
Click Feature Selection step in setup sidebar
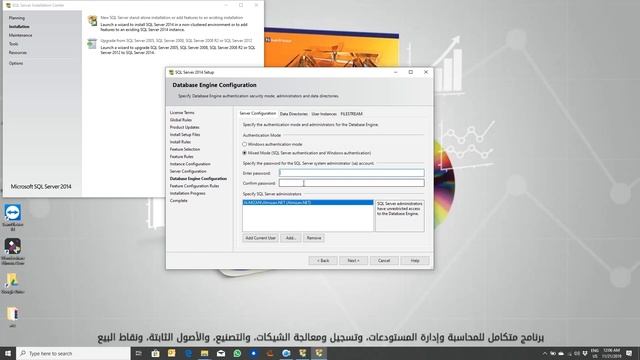pyautogui.click(x=185, y=149)
